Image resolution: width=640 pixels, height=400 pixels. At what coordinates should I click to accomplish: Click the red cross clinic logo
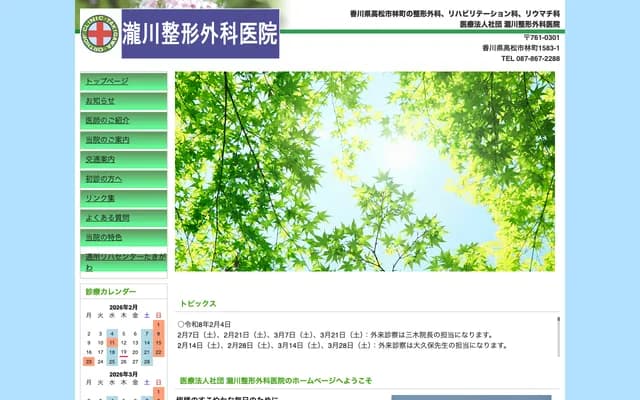point(100,33)
